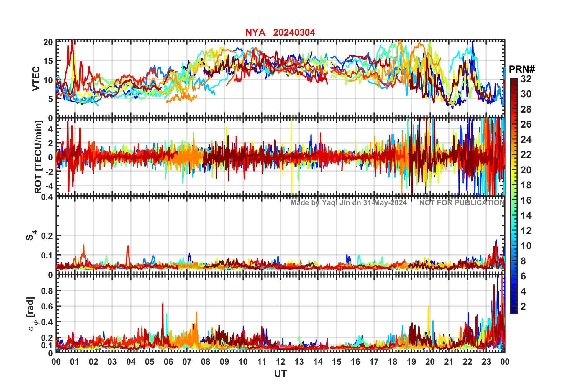Click UT axis tick label "12"
The width and height of the screenshot is (561, 392).
click(280, 362)
